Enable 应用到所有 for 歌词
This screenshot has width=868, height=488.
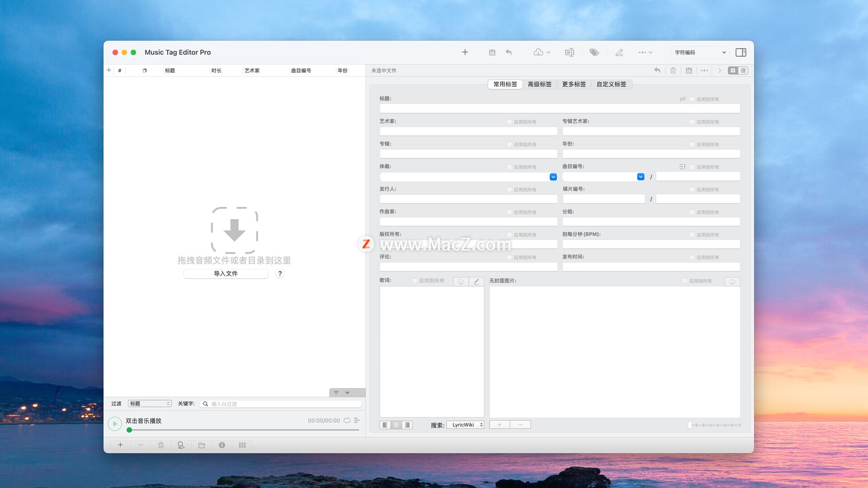[415, 281]
